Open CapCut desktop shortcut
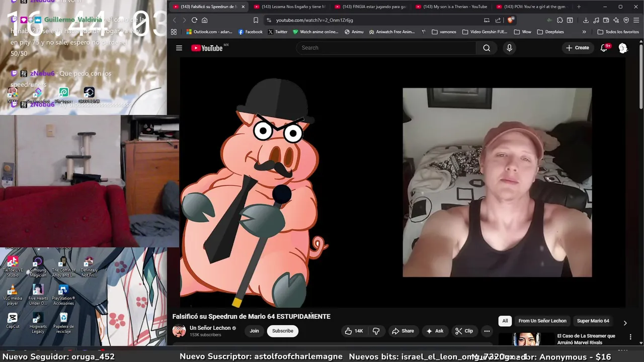644x362 pixels. click(x=13, y=320)
